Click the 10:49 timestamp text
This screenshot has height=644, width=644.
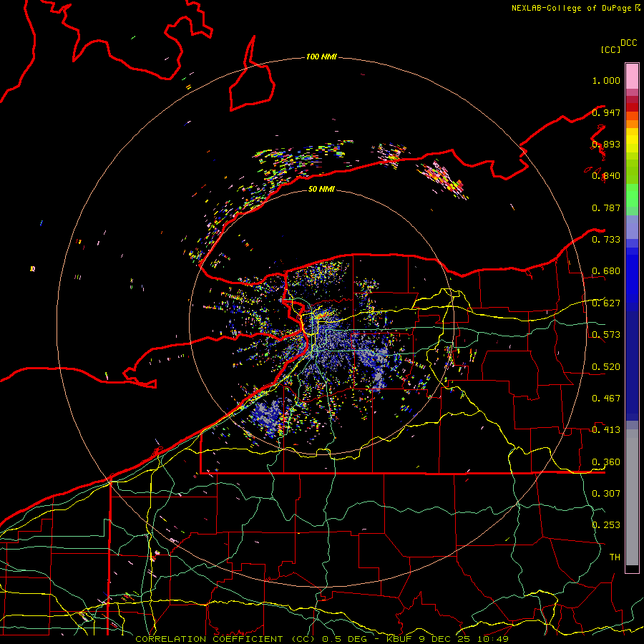coord(493,639)
